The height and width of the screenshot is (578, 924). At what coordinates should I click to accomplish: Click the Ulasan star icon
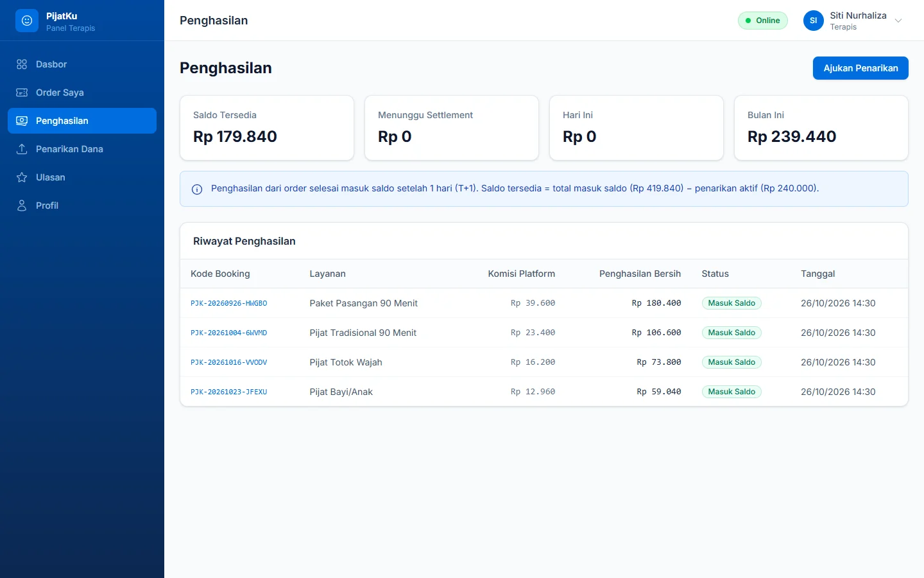coord(22,177)
